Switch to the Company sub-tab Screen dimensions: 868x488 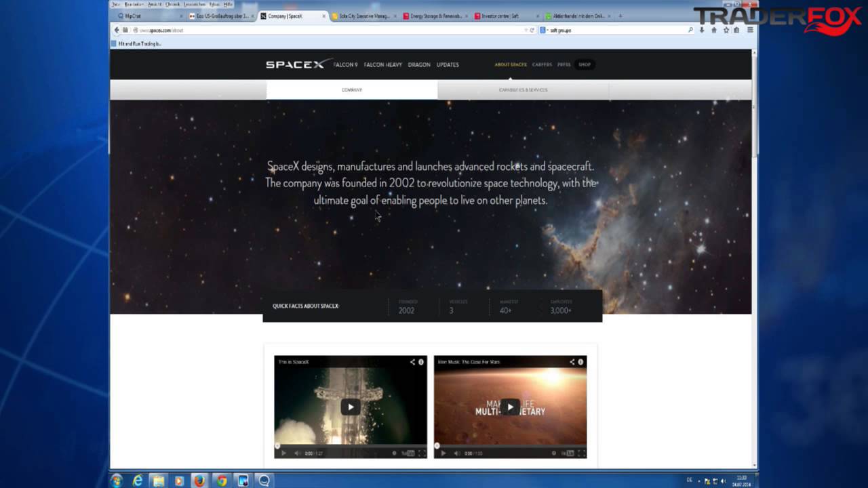click(x=352, y=89)
